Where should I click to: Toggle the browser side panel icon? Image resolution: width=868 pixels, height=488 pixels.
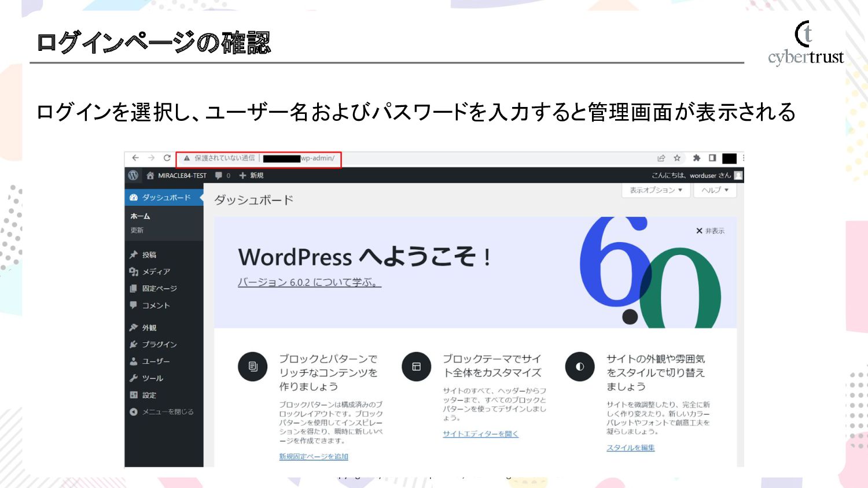712,158
